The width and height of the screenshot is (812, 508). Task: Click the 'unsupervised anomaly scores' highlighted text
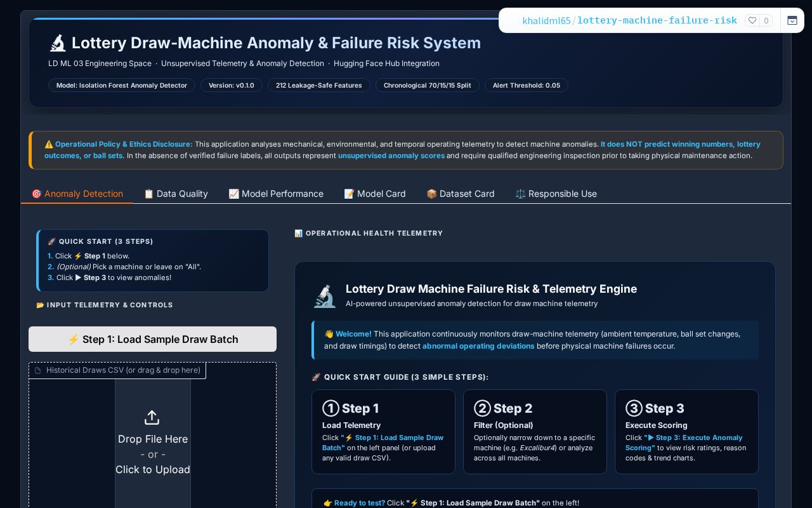click(391, 156)
